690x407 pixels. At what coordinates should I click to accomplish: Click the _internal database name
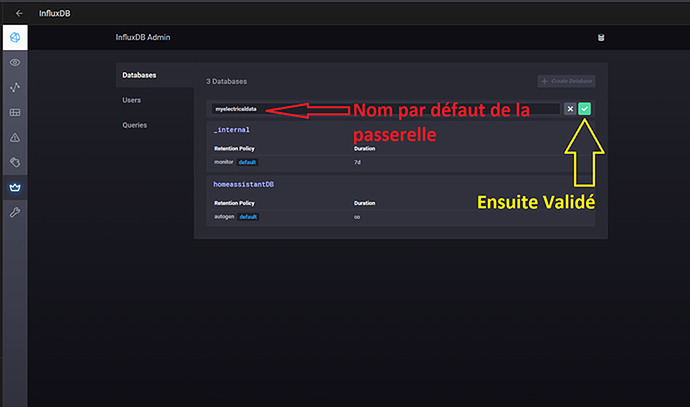231,130
